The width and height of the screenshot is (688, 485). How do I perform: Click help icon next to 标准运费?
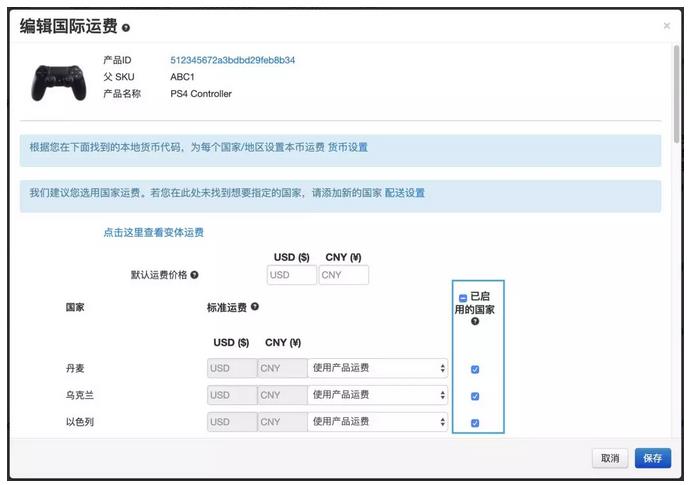(x=255, y=307)
